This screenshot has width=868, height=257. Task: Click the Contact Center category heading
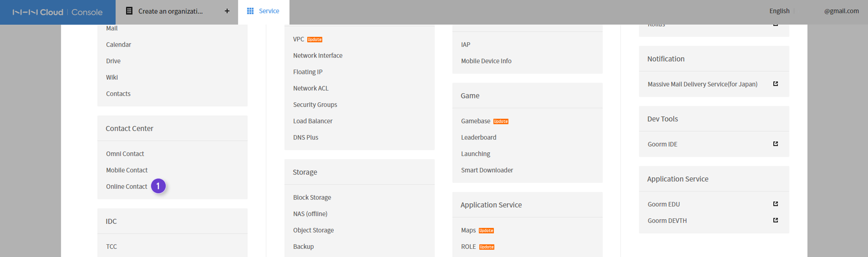pos(129,129)
